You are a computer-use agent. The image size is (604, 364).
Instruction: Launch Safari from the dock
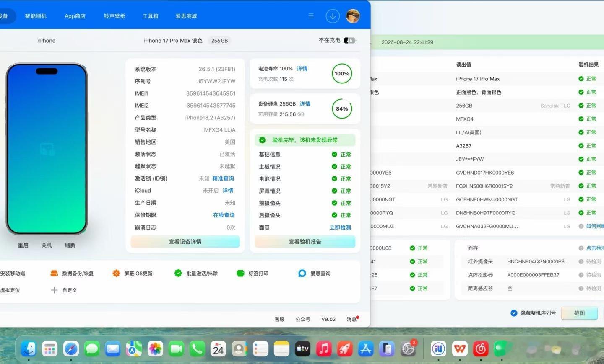click(x=71, y=349)
